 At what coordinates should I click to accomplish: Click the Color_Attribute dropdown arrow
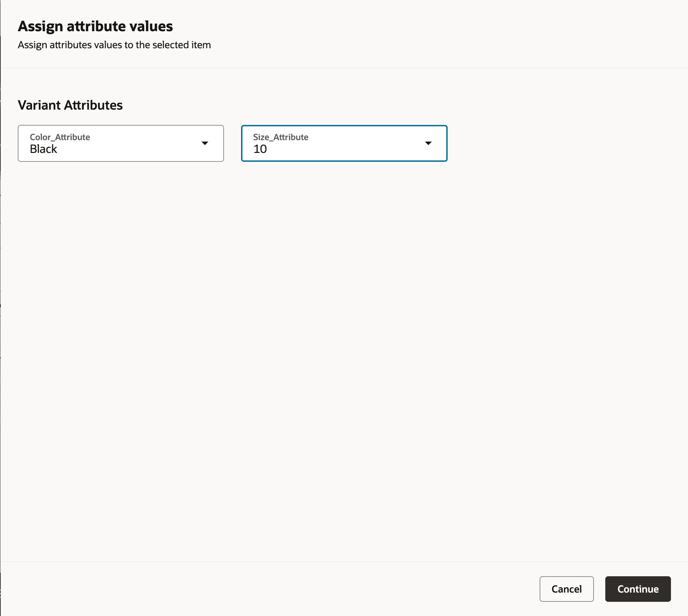click(x=205, y=143)
